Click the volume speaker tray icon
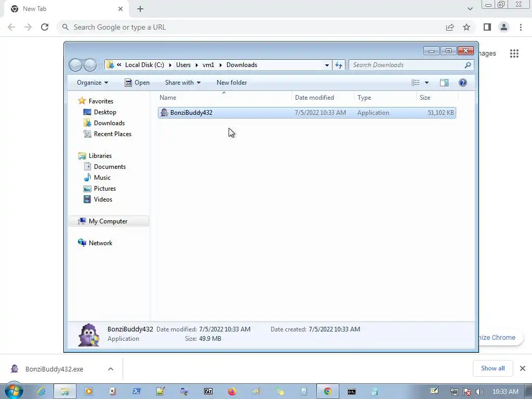This screenshot has width=532, height=399. pyautogui.click(x=479, y=392)
